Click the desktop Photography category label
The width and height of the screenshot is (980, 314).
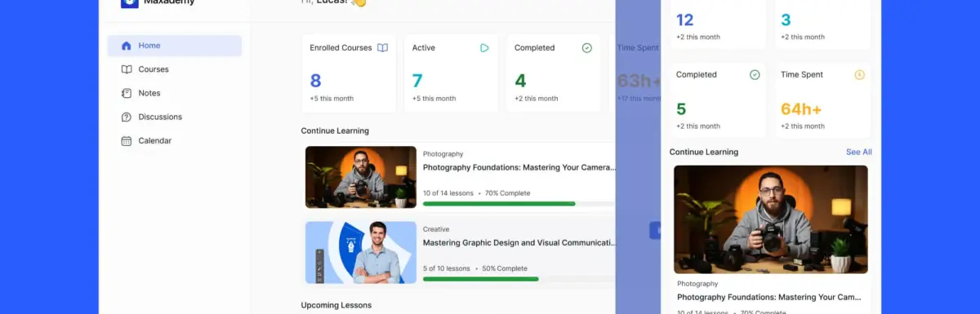(443, 153)
